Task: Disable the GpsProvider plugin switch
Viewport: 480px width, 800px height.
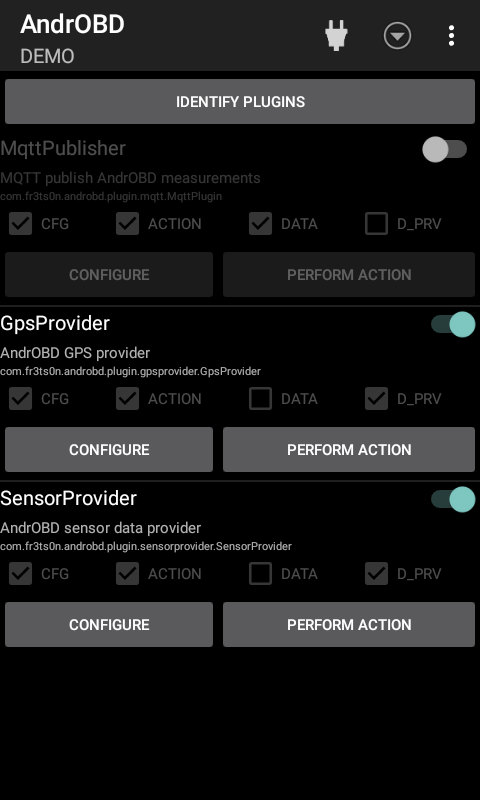Action: point(453,324)
